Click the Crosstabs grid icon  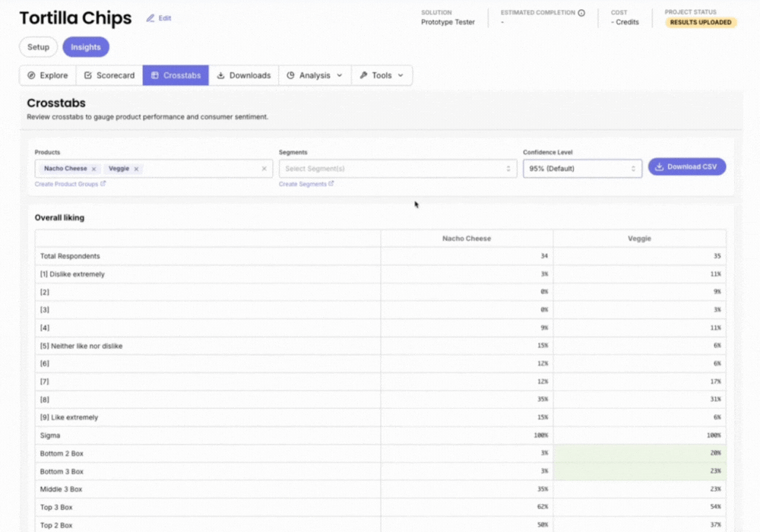tap(154, 75)
